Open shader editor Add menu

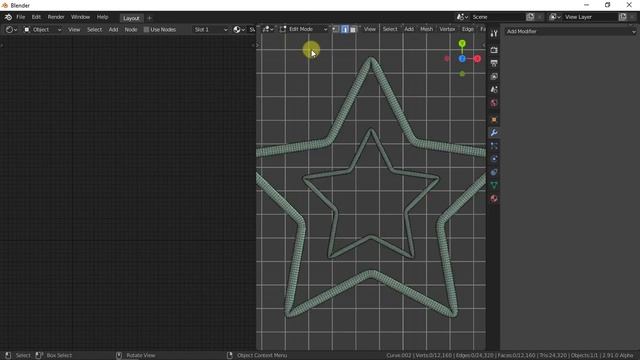(113, 30)
